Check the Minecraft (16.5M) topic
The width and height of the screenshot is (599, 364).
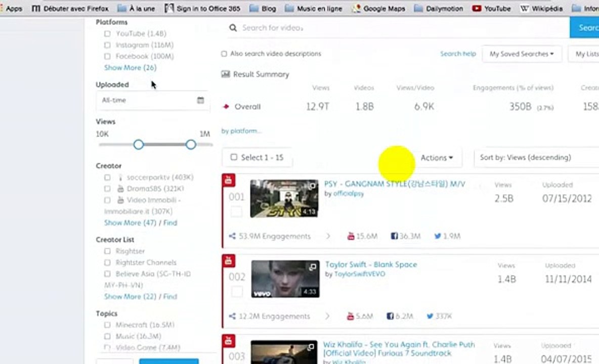point(107,325)
